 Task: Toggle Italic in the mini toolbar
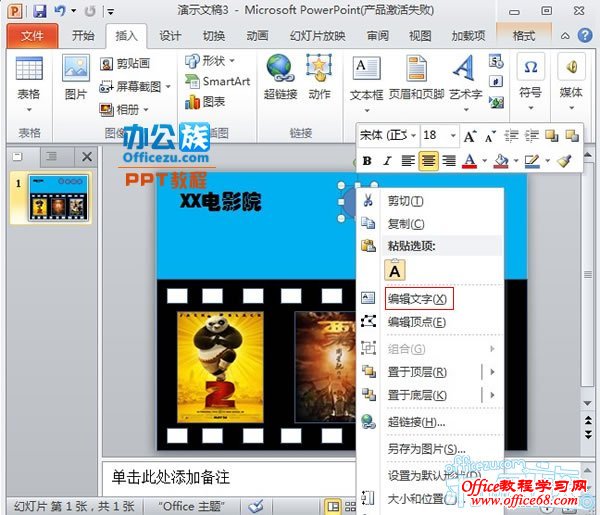(x=386, y=160)
